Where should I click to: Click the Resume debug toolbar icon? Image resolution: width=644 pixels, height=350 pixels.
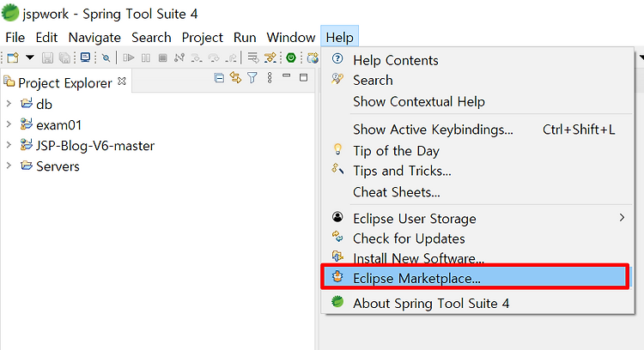tap(129, 57)
